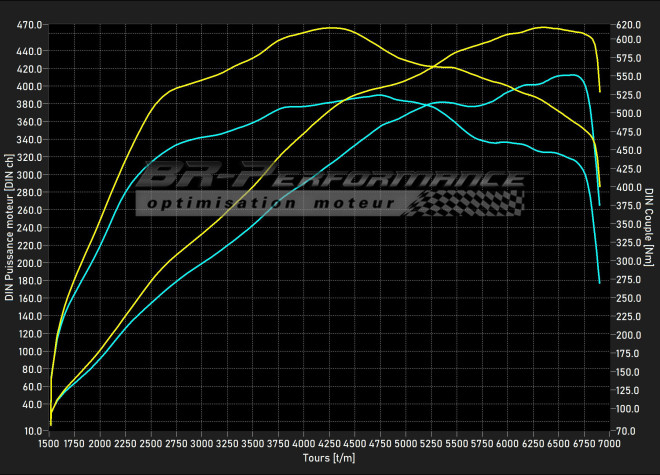
Task: Click the 'DIN Couple [Nm]' axis title
Action: point(649,236)
